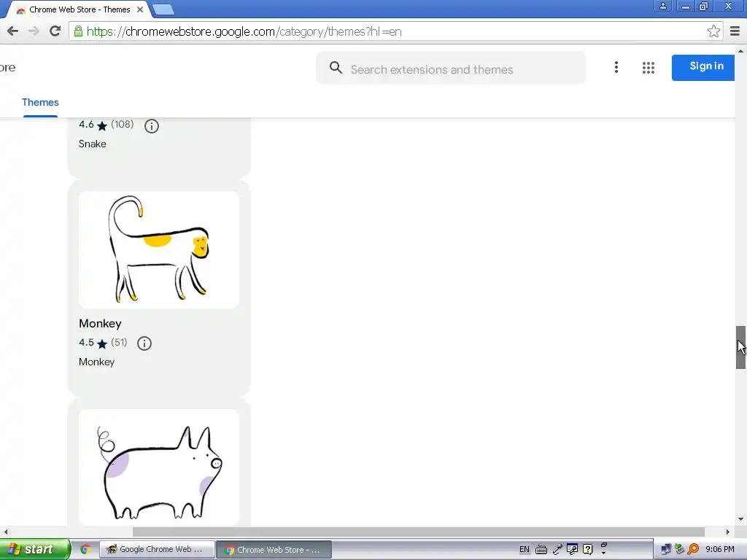The height and width of the screenshot is (560, 747).
Task: Switch to Chrome Web Store taskbar window
Action: (x=274, y=550)
